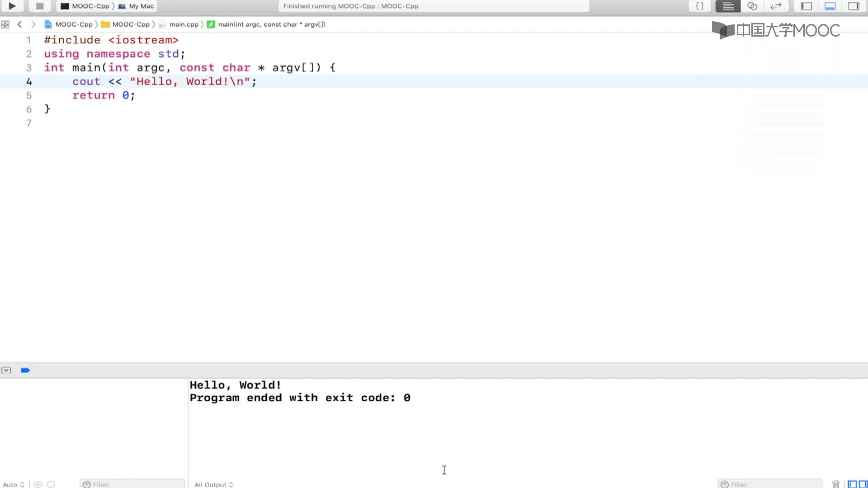
Task: Toggle breakpoints with blue breakpoint icon
Action: [x=25, y=371]
